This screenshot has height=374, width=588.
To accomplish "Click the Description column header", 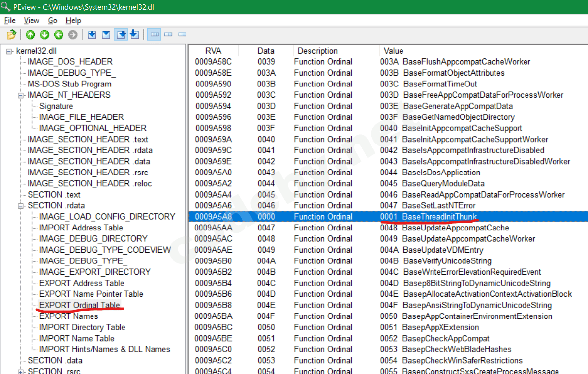I will pos(336,51).
